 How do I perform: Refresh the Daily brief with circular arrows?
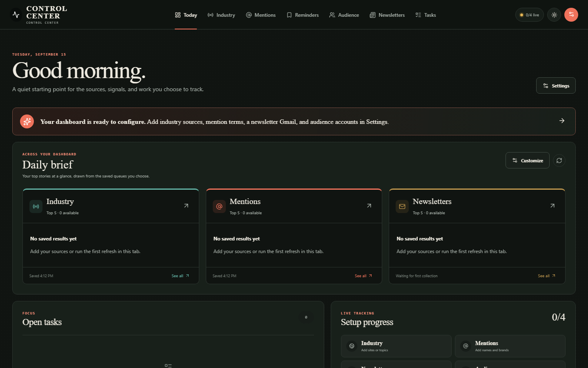point(559,160)
